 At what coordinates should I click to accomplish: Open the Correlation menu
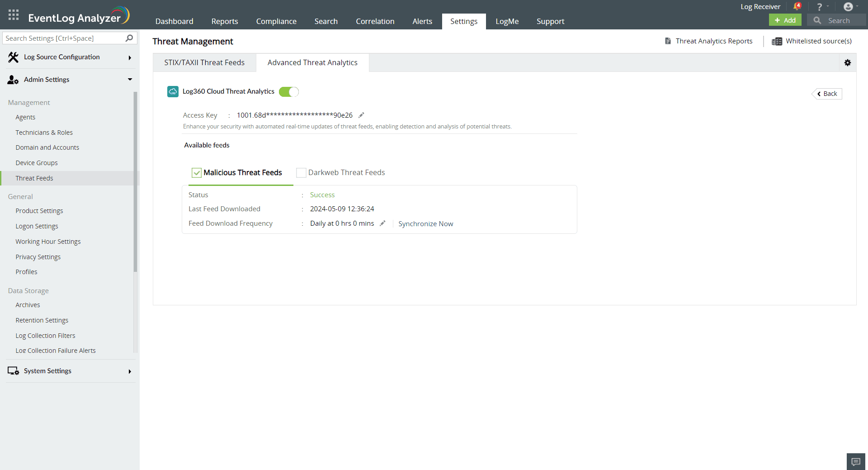375,21
